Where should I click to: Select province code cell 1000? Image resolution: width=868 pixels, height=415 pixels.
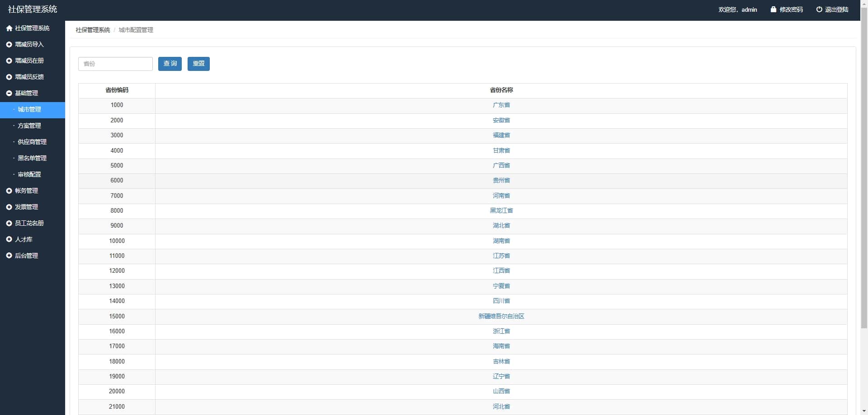(x=117, y=105)
